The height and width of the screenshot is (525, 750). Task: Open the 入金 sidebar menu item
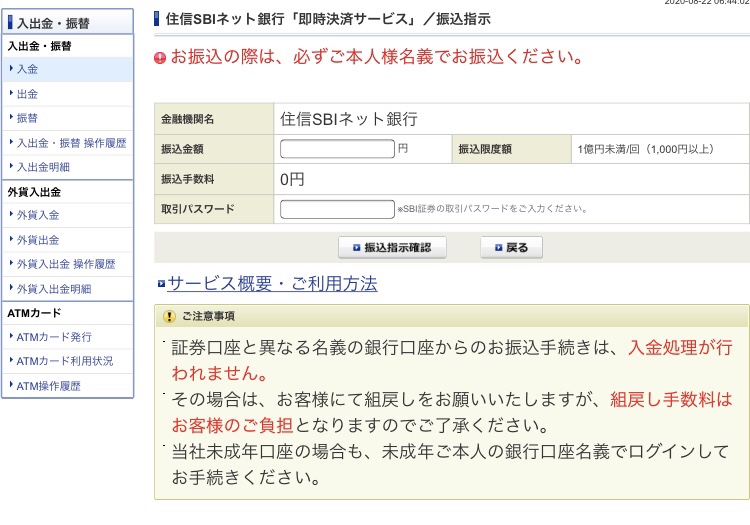click(27, 69)
